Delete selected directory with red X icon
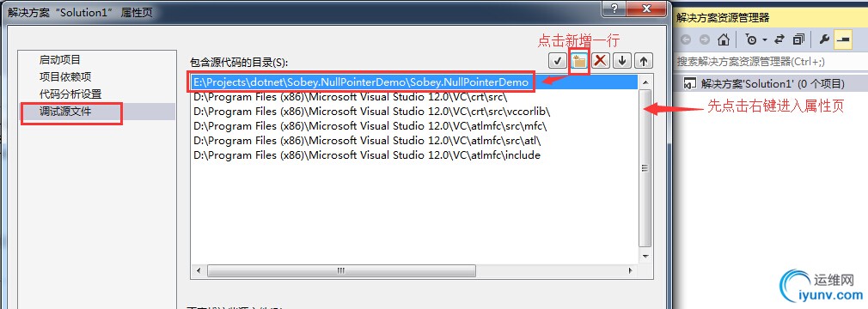This screenshot has height=309, width=868. (601, 61)
